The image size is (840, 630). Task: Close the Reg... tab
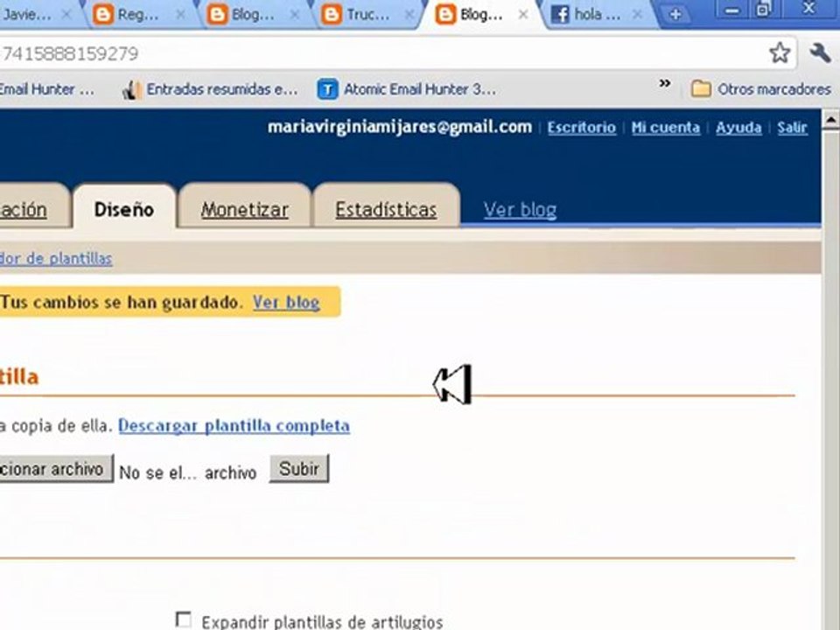click(180, 15)
